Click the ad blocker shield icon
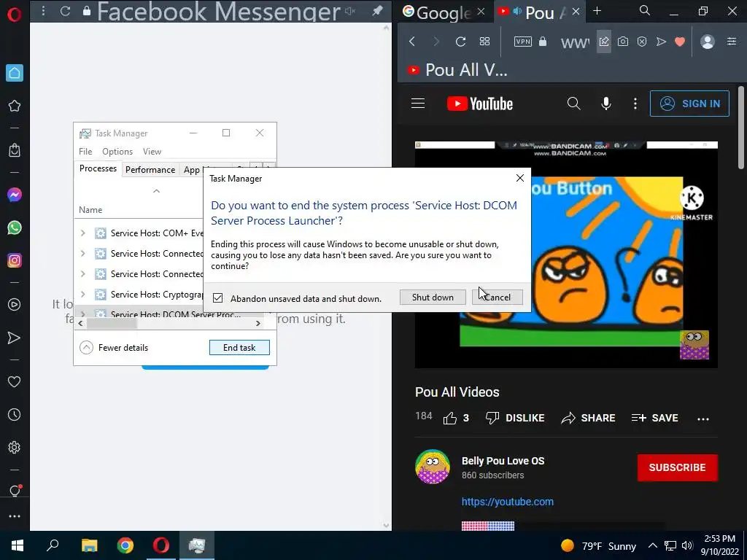 point(642,42)
